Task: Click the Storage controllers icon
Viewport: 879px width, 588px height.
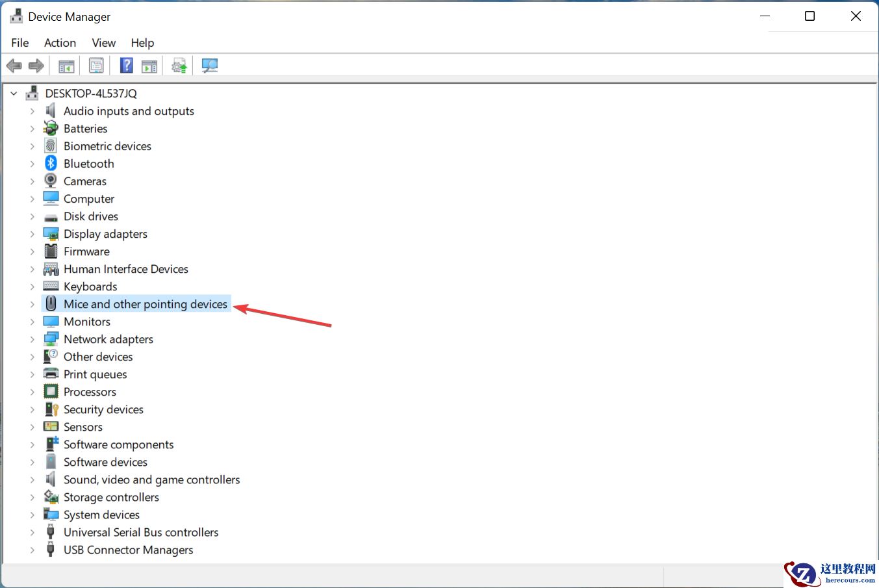Action: point(51,497)
